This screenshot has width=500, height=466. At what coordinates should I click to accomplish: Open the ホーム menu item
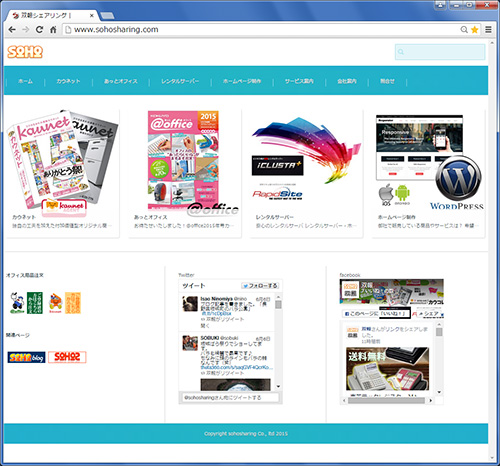pos(25,81)
